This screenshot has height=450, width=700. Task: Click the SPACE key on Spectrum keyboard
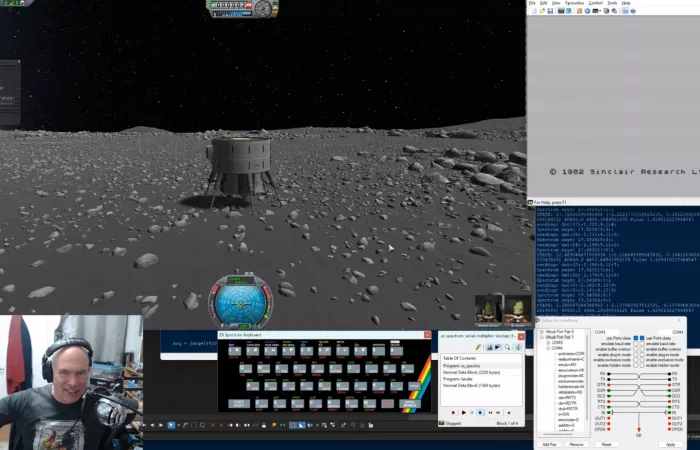pos(410,404)
